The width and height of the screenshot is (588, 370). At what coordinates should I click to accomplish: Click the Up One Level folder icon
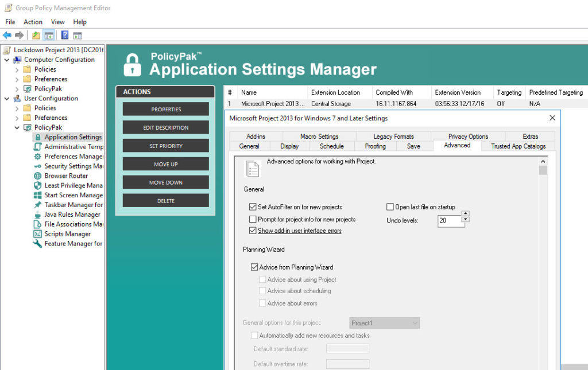[x=36, y=35]
